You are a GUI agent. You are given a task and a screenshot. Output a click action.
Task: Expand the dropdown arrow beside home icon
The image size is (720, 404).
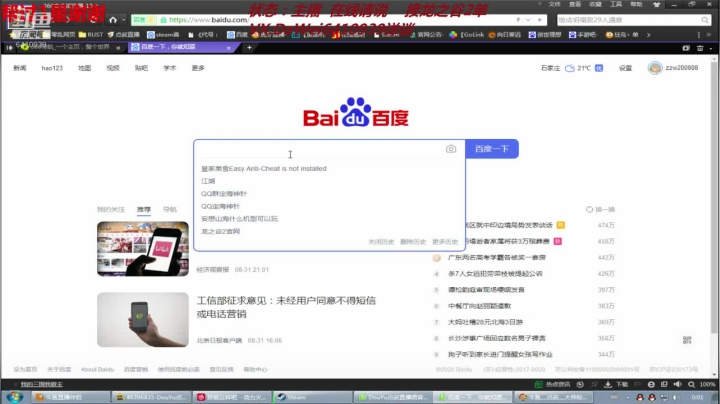pos(123,20)
